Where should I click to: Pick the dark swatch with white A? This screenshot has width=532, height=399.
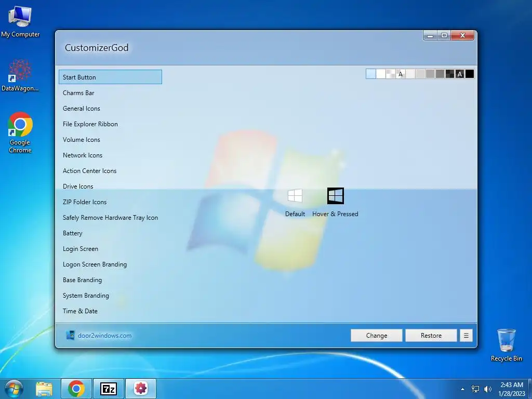460,74
